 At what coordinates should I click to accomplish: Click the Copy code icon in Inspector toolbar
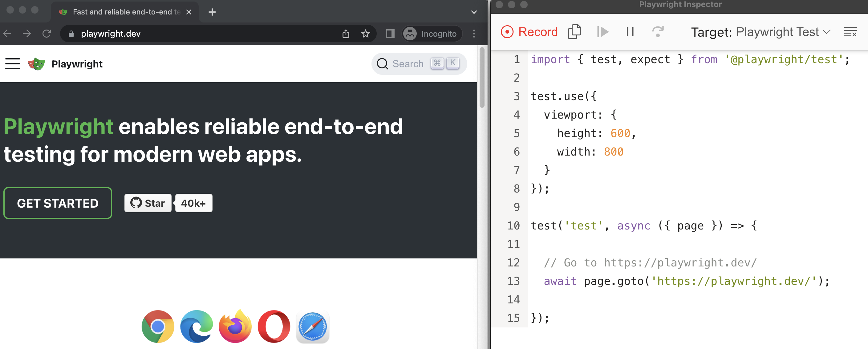(x=576, y=32)
